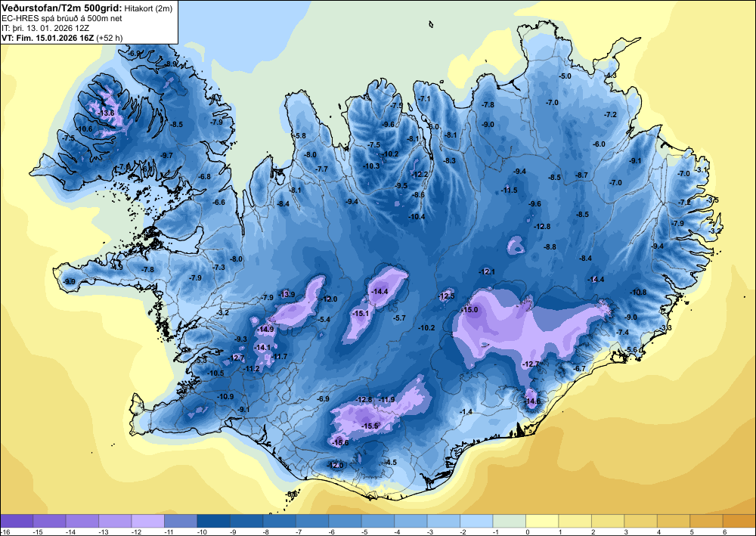This screenshot has width=756, height=536.
Task: Click the -11.9 temperature value
Action: [386, 400]
